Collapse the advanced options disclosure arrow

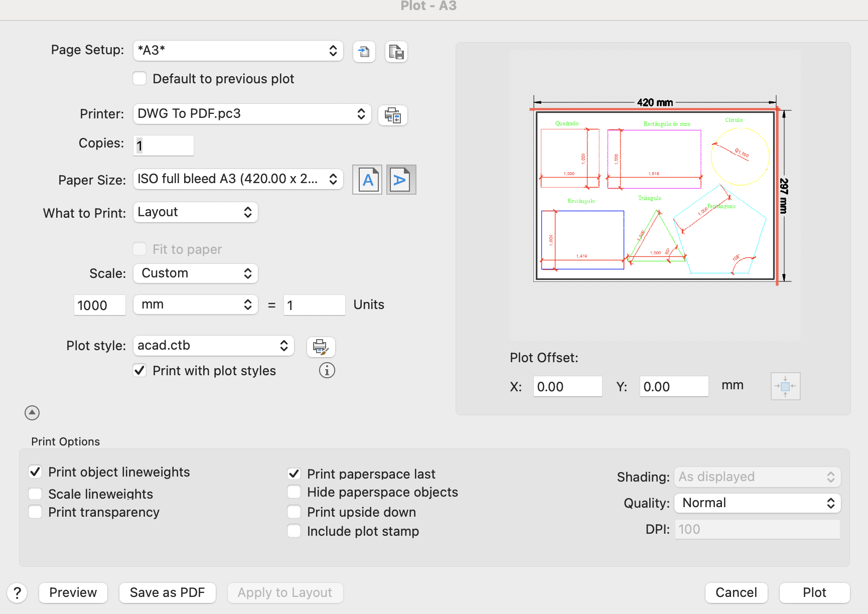[32, 413]
